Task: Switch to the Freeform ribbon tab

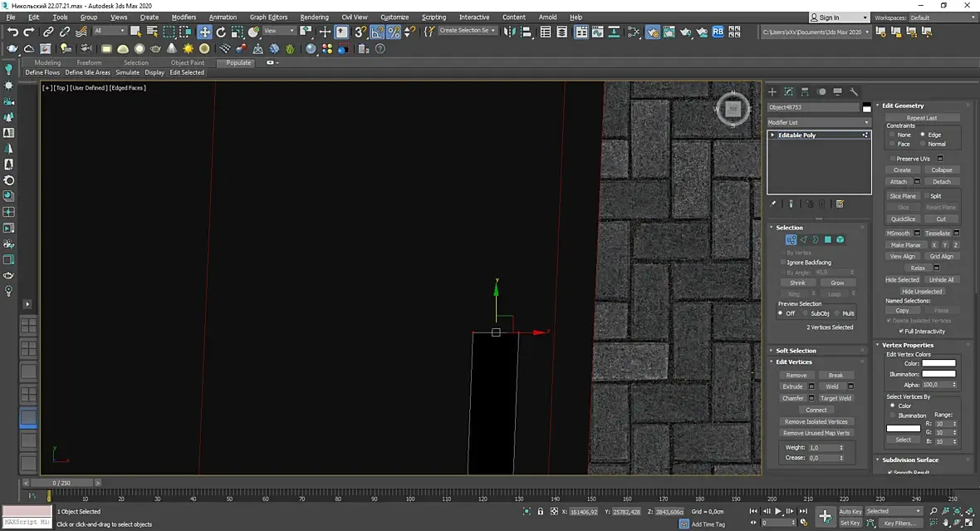Action: 89,62
